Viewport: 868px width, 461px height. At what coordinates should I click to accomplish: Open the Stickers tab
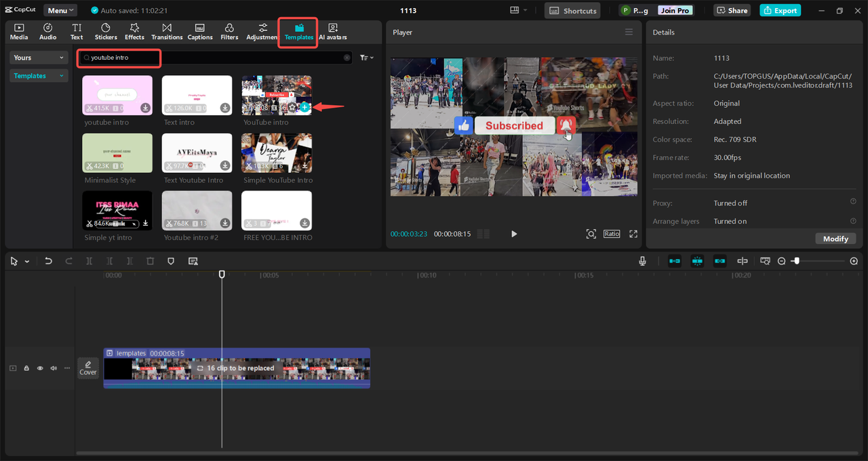tap(106, 31)
